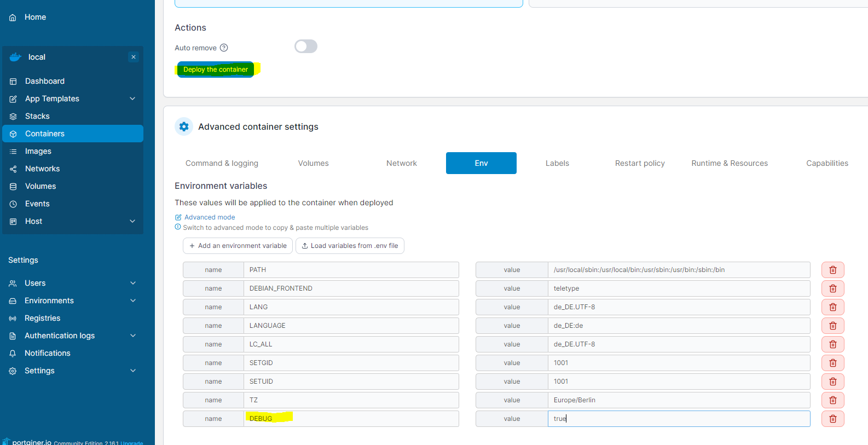Switch to Advanced mode link
The width and height of the screenshot is (868, 445).
pos(205,217)
